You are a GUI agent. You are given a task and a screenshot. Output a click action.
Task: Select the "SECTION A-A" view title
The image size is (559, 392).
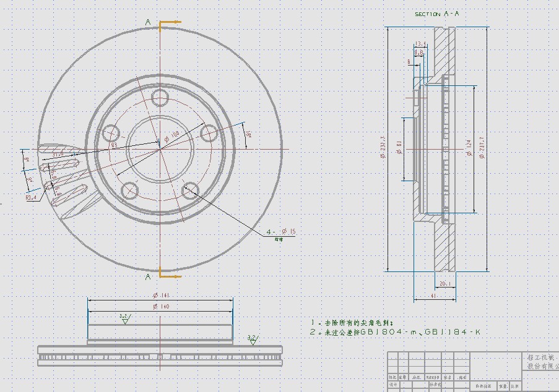pos(437,14)
